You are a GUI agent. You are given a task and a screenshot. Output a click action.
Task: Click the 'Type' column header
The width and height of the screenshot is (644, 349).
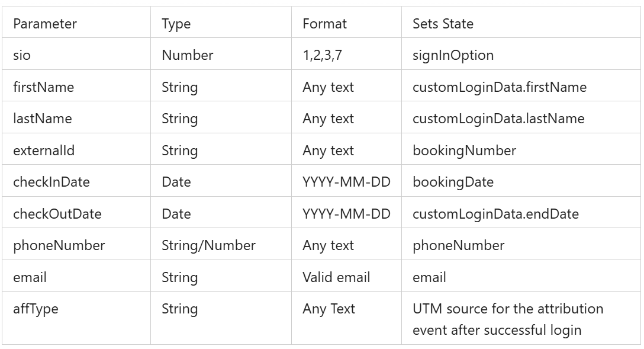[x=176, y=24]
